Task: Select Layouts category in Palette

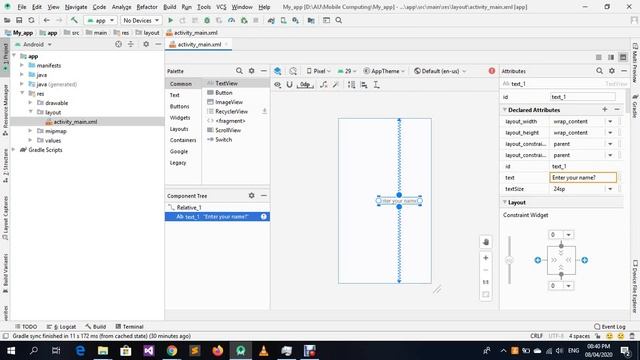Action: [x=179, y=129]
